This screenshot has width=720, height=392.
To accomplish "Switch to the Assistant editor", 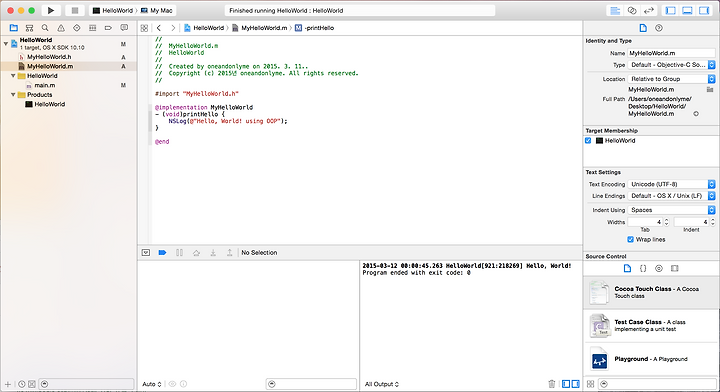I will (632, 10).
